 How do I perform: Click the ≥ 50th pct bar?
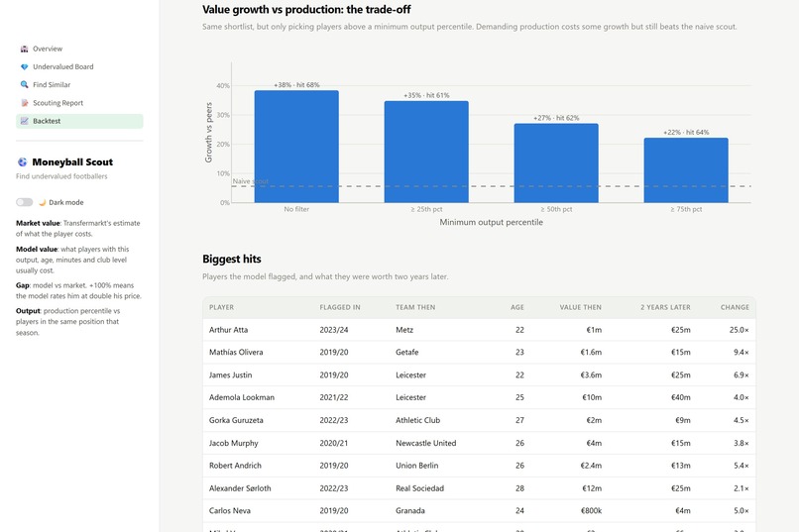click(556, 162)
